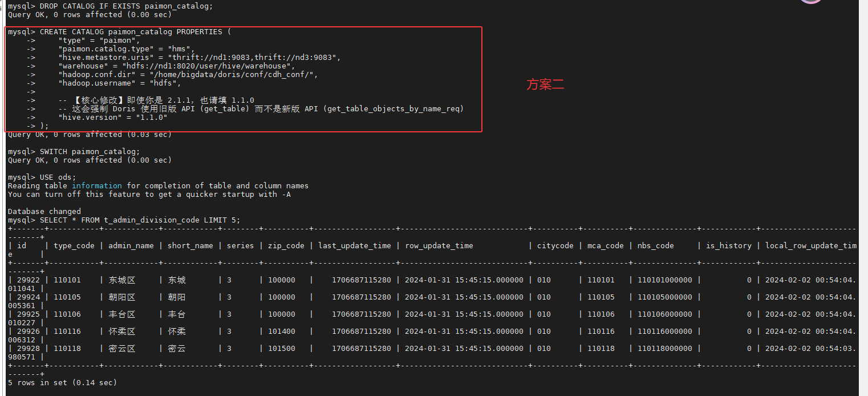Click the 'SELECT * FROM t_admin_division_code LIMIT 5;' query
The image size is (868, 396).
124,220
